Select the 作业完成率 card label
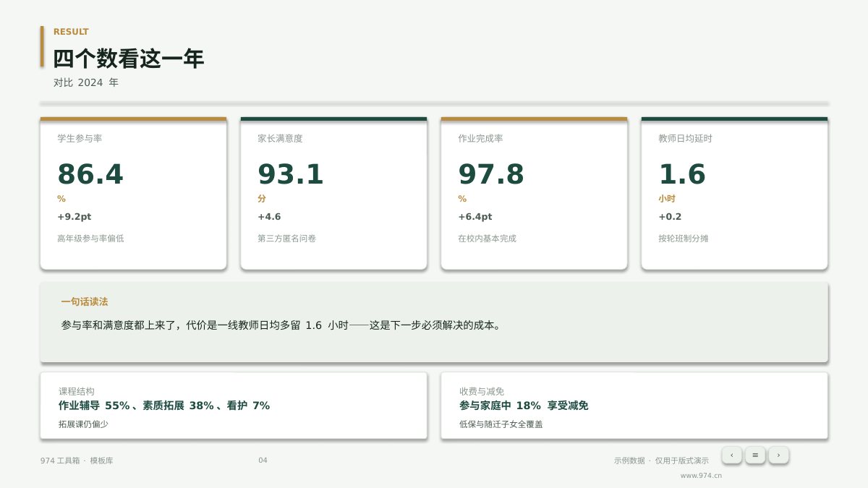 click(480, 138)
